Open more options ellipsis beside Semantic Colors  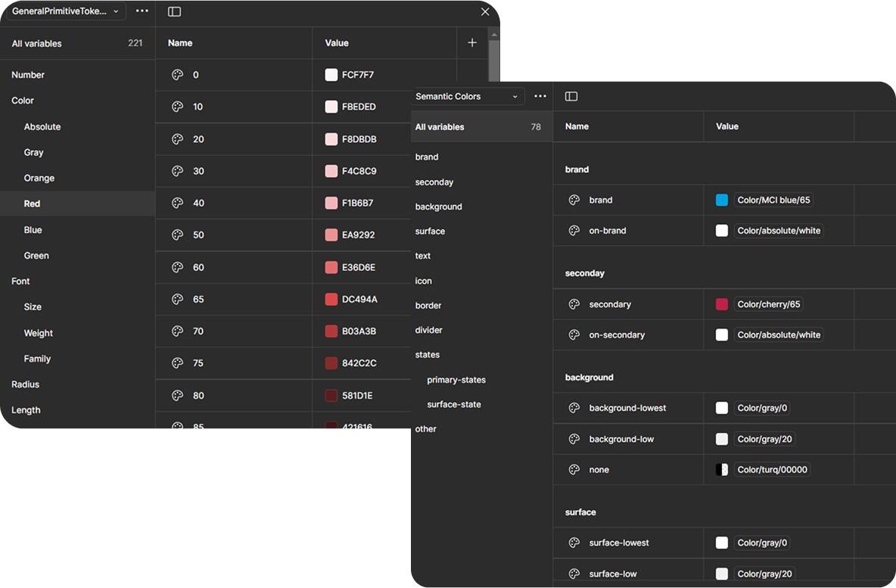(x=540, y=96)
